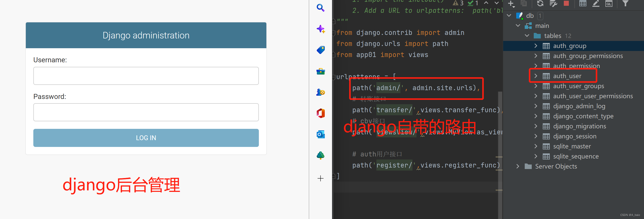
Task: Click the Username input field
Action: coord(146,76)
